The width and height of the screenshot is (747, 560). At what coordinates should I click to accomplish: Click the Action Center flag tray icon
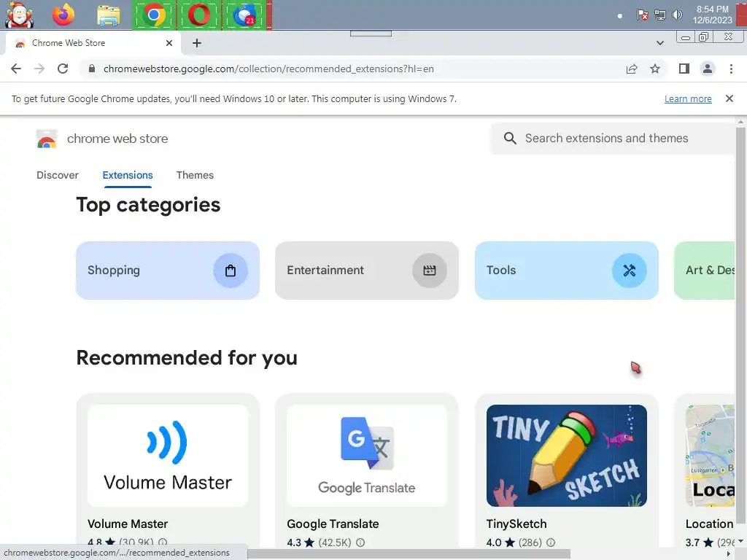[642, 15]
